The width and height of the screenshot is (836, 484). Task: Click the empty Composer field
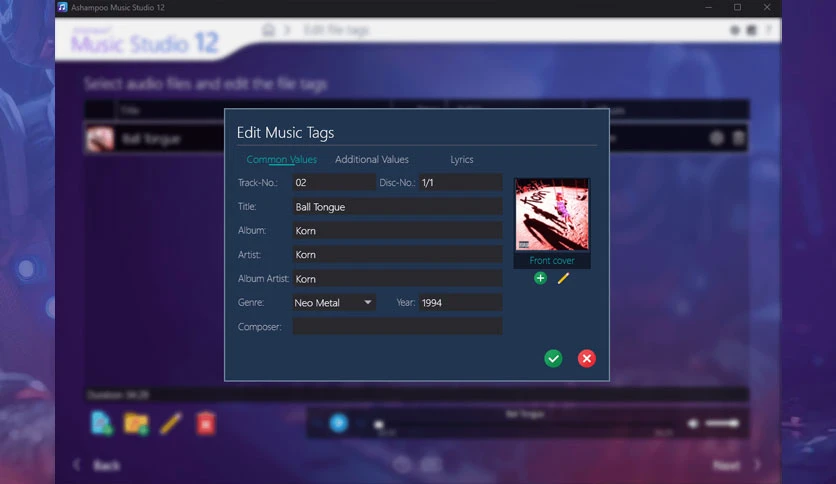click(x=397, y=326)
